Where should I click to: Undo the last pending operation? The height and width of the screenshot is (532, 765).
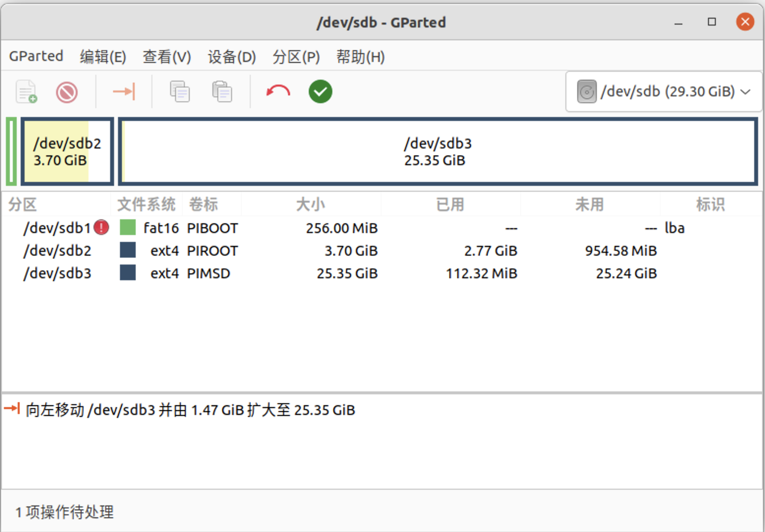(278, 91)
